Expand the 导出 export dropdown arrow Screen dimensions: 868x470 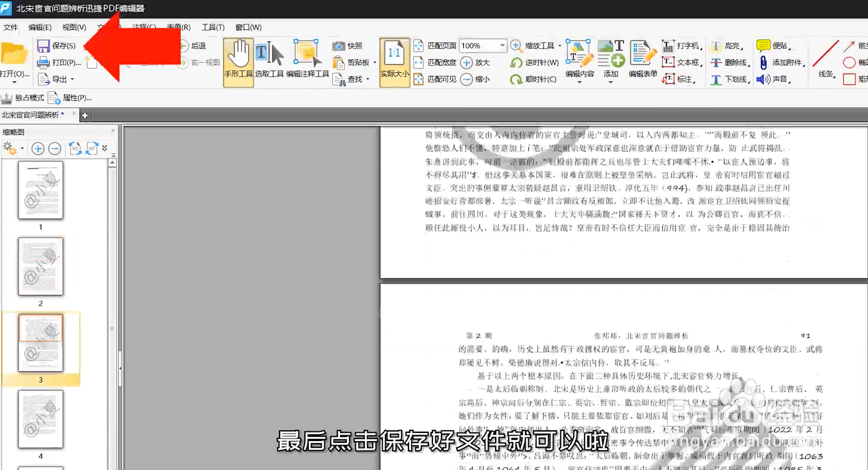(72, 79)
